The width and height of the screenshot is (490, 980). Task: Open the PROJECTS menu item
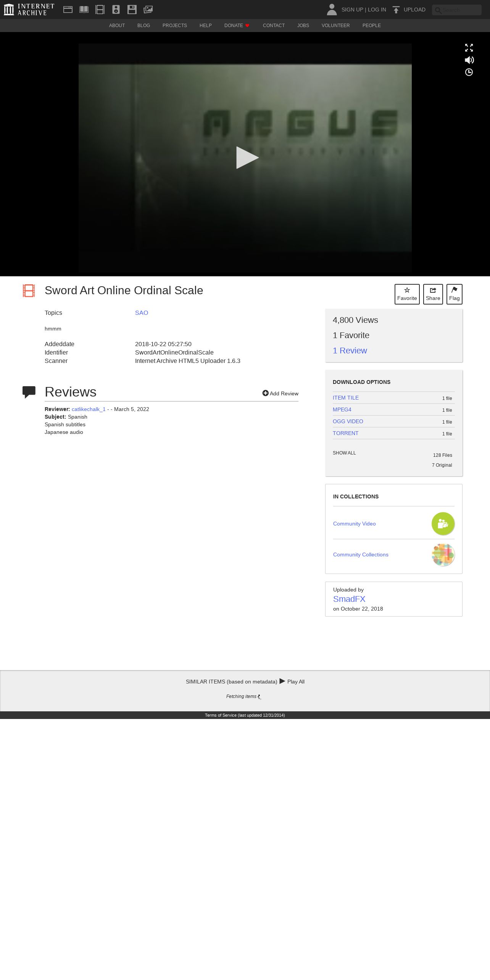[x=175, y=26]
